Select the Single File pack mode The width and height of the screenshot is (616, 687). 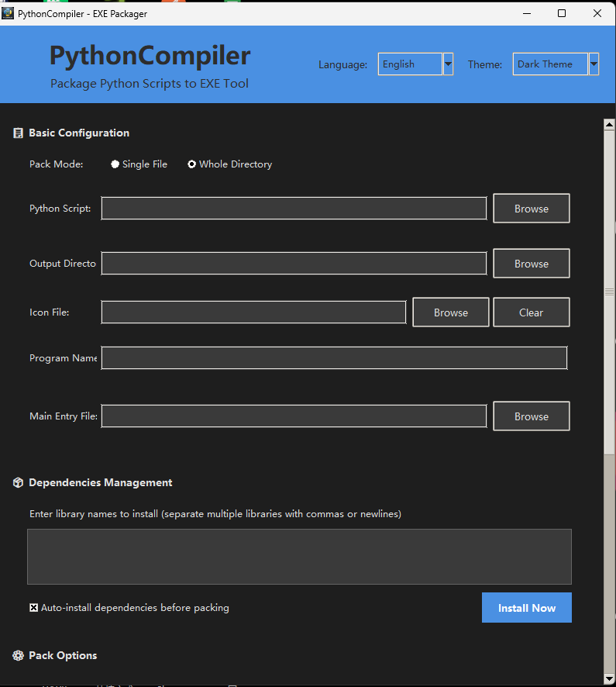(x=115, y=164)
